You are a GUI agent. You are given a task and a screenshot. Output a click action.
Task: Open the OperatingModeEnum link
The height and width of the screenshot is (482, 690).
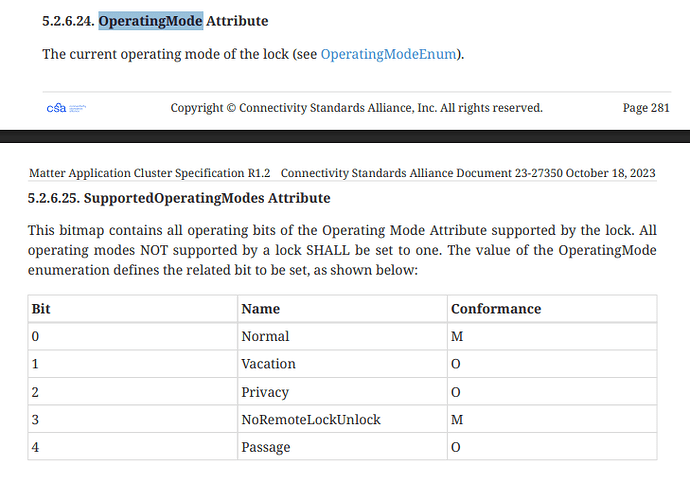point(391,53)
